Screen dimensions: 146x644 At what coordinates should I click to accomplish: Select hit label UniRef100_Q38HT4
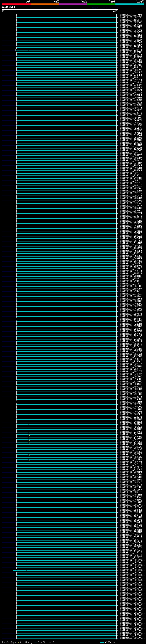(x=131, y=50)
